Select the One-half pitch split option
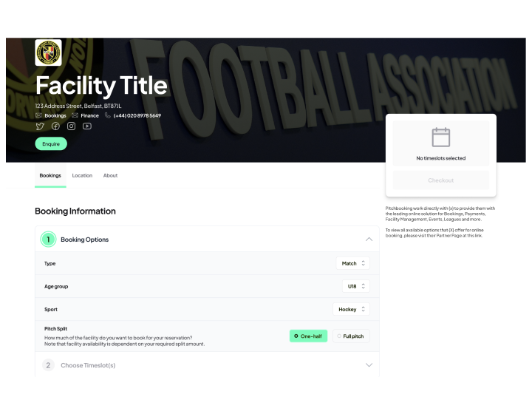 (308, 336)
